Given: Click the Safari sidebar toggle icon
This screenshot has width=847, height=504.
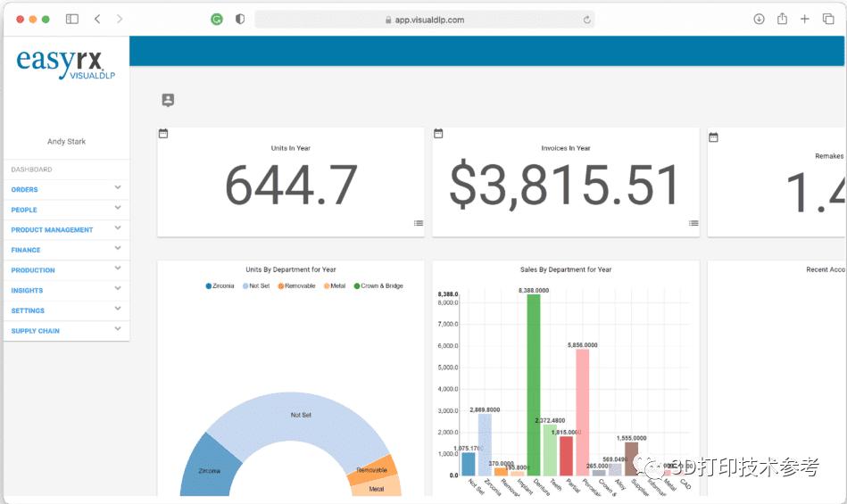Looking at the screenshot, I should 72,19.
